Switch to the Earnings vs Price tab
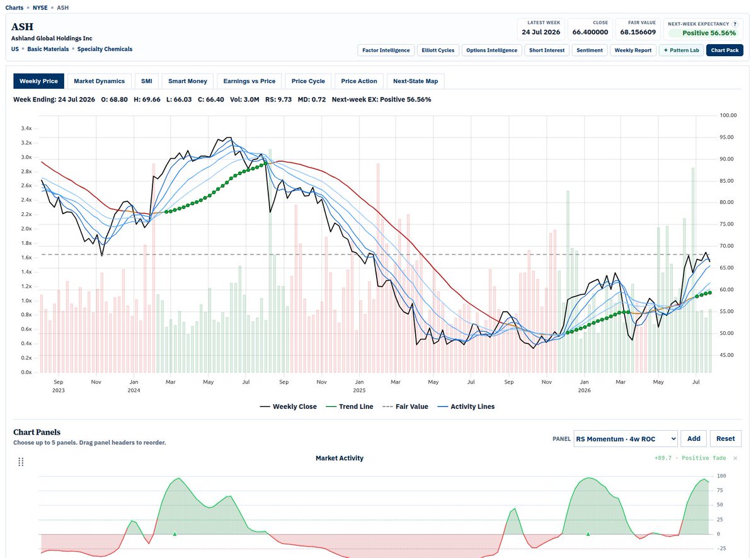Image resolution: width=756 pixels, height=558 pixels. point(249,81)
